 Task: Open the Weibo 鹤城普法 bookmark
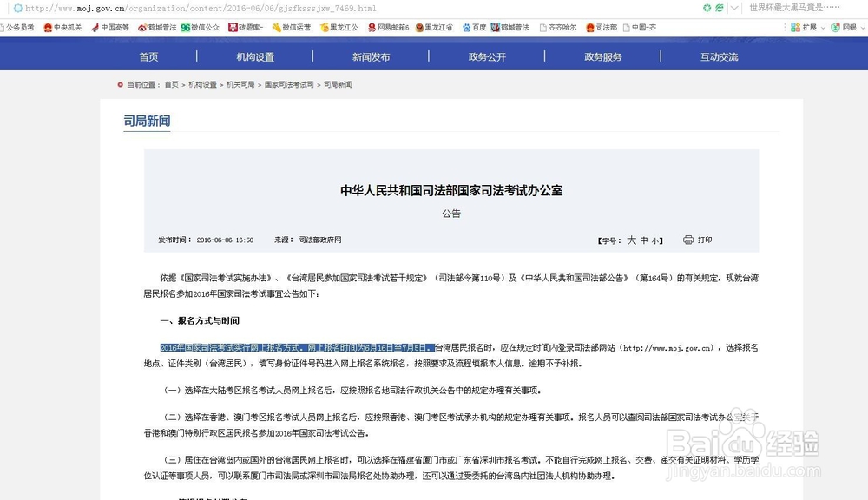click(x=157, y=27)
